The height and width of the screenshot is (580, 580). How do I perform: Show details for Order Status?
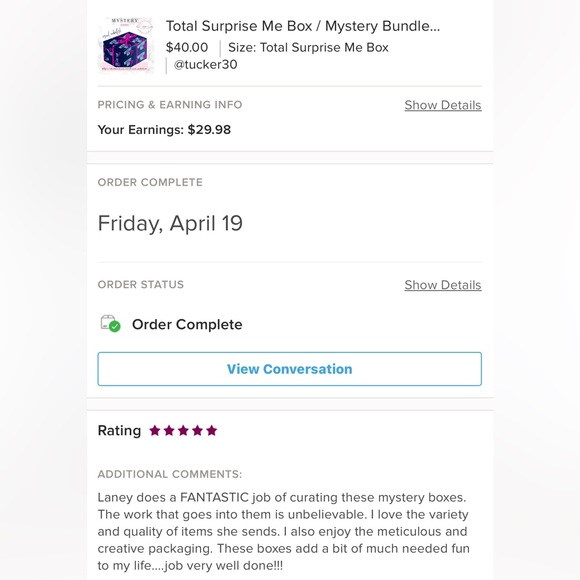point(443,285)
